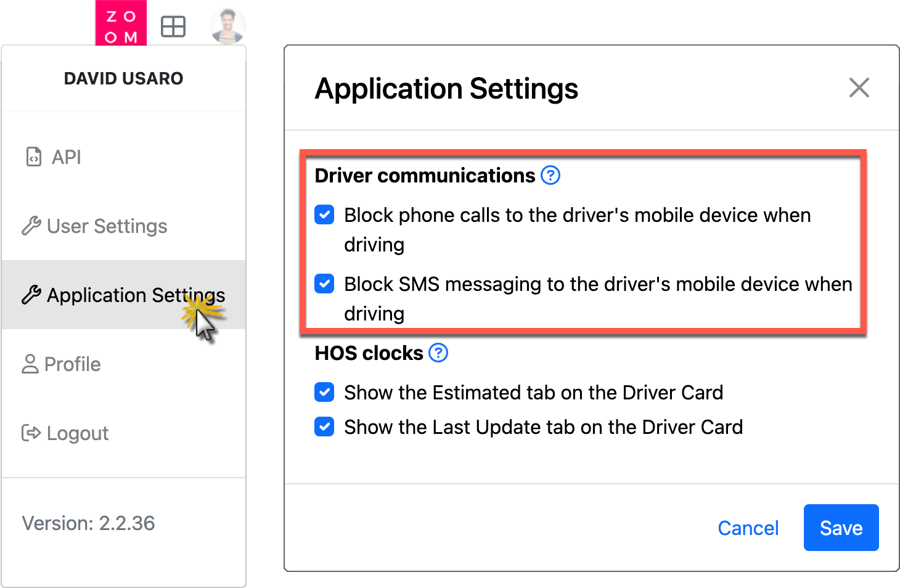The width and height of the screenshot is (900, 588).
Task: Click the Application Settings wrench icon
Action: (31, 295)
